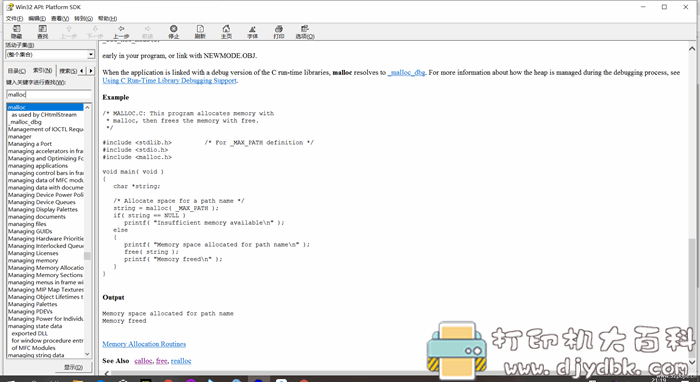Image resolution: width=700 pixels, height=382 pixels.
Task: Open the 查看(V) menu
Action: [60, 18]
